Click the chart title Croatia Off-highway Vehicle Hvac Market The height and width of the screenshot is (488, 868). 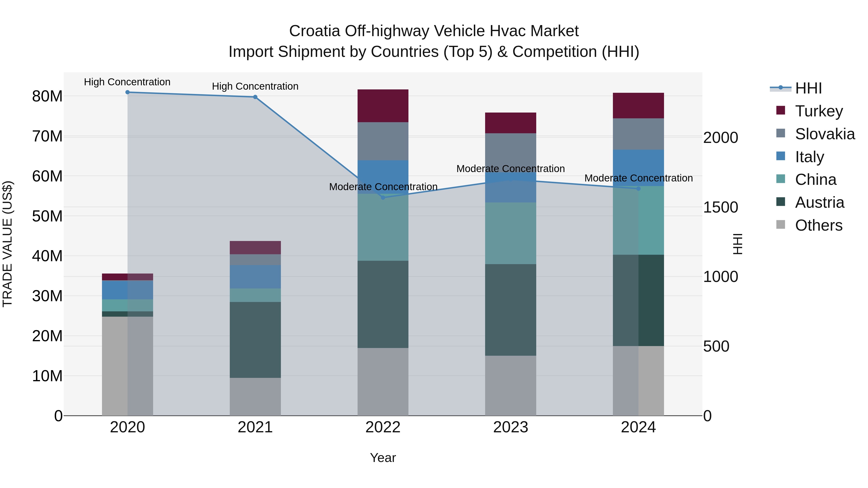point(434,31)
